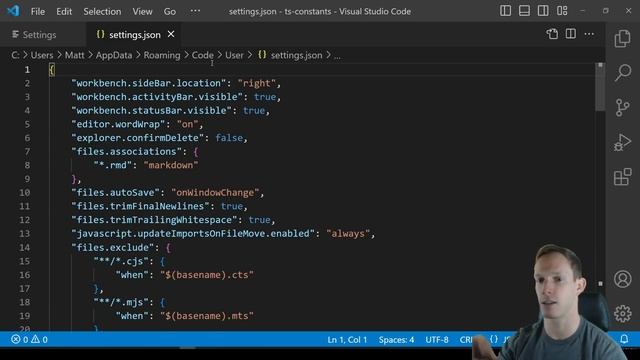Screen dimensions: 640x360
Task: Click the "$(basename).cts" value
Action: (207, 275)
